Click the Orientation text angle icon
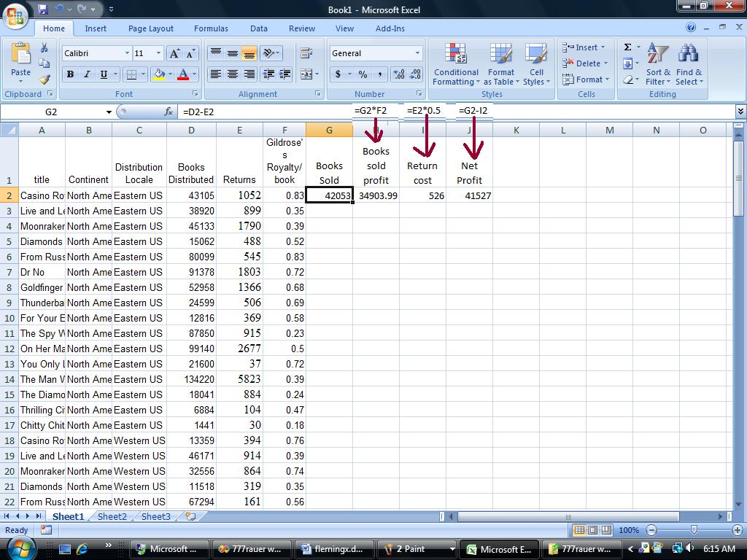 point(268,53)
